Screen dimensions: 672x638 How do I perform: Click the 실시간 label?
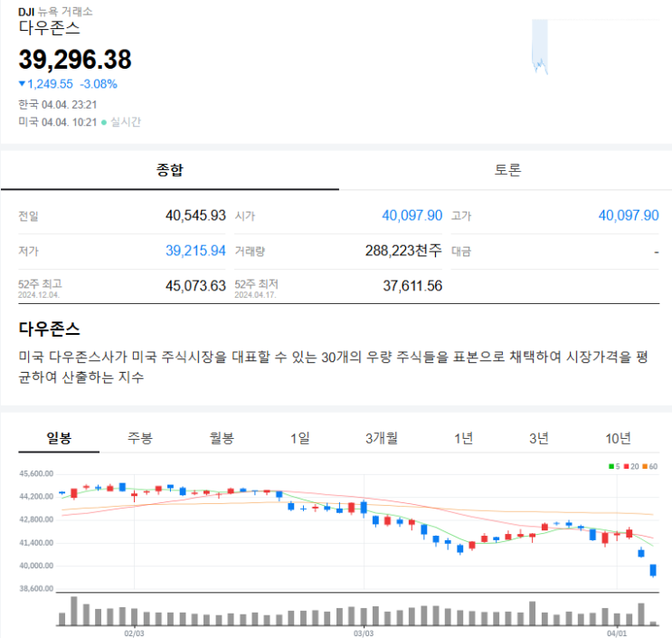click(x=126, y=122)
